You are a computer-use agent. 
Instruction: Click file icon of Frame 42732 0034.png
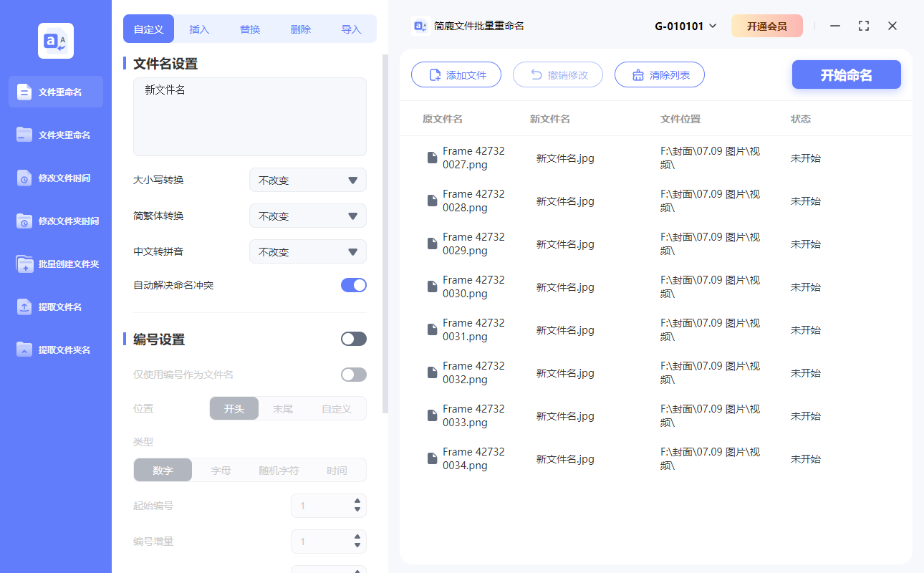432,458
